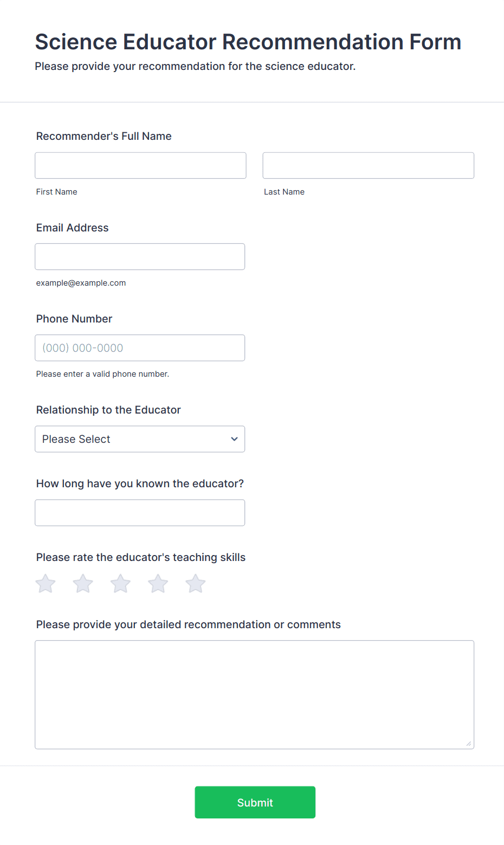Viewport: 504px width, 845px height.
Task: Submit the recommendation form
Action: click(x=255, y=802)
